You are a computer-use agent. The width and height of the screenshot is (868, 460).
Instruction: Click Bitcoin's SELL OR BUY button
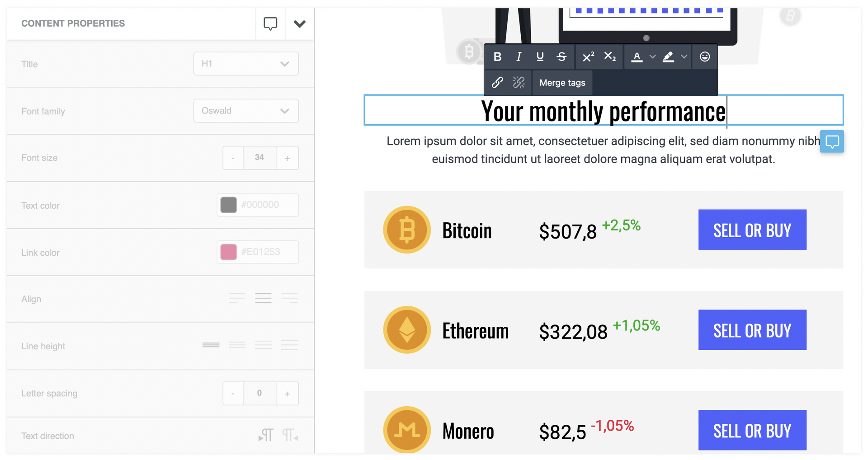(x=752, y=230)
